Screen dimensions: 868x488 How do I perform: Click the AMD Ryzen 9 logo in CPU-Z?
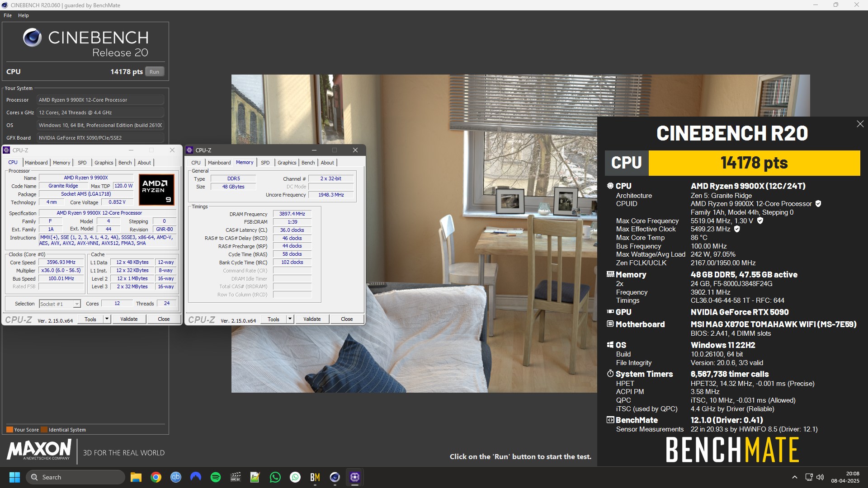click(156, 190)
